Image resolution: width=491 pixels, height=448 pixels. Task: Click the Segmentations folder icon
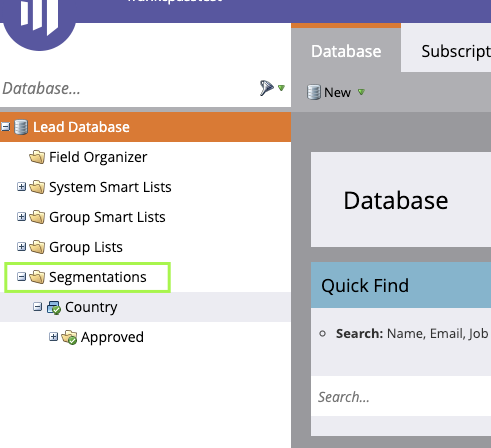click(x=37, y=277)
